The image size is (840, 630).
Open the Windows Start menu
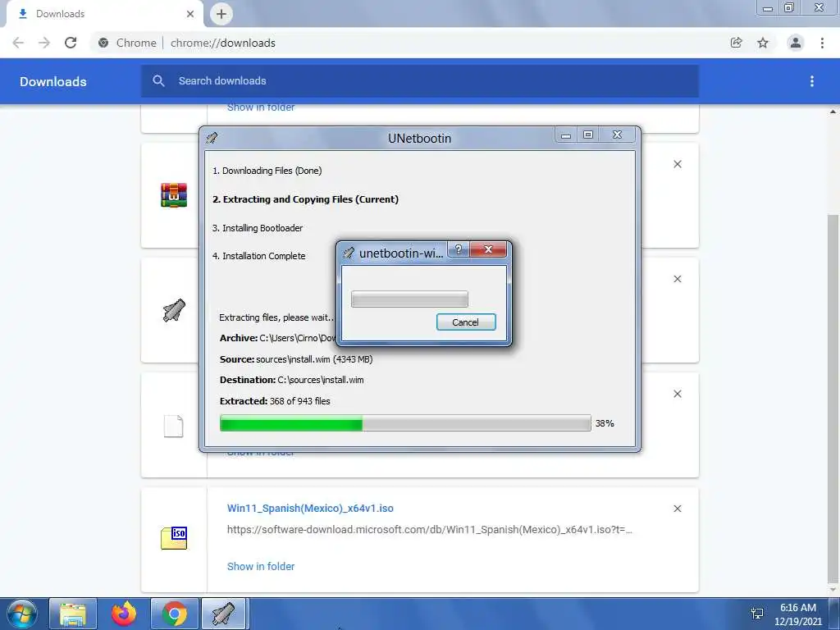tap(22, 614)
